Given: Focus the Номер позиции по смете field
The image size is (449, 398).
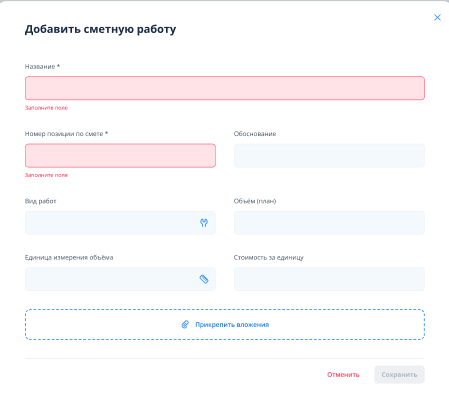Looking at the screenshot, I should click(120, 155).
